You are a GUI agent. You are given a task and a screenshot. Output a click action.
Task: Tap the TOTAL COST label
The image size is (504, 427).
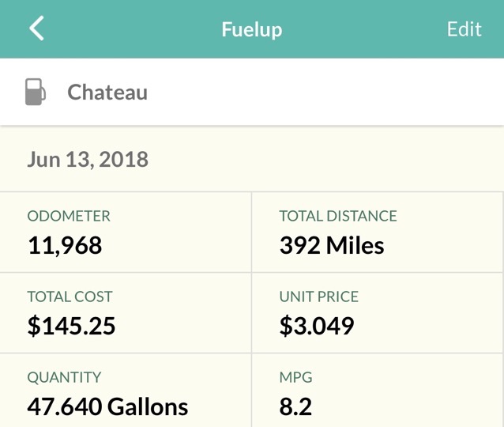[70, 297]
